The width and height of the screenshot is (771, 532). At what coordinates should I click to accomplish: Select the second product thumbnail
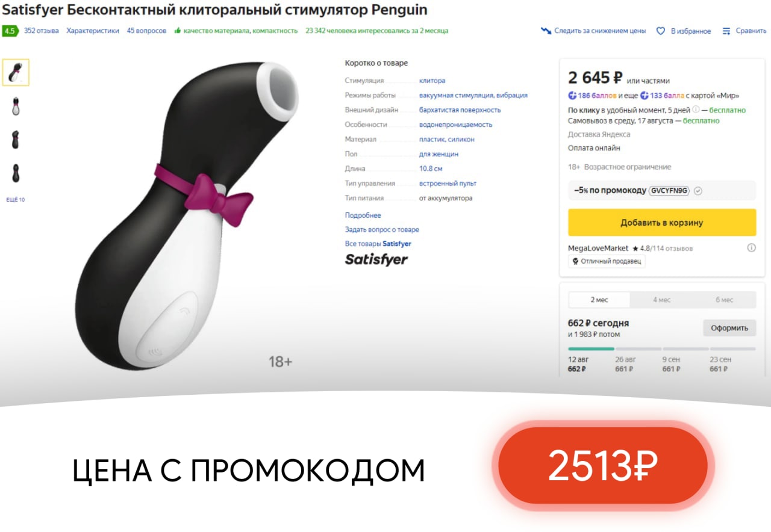16,106
